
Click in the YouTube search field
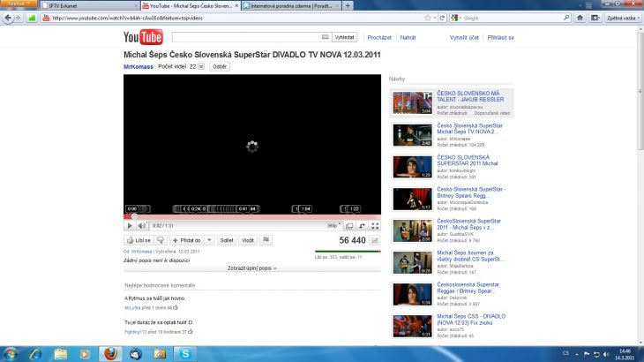[246, 37]
